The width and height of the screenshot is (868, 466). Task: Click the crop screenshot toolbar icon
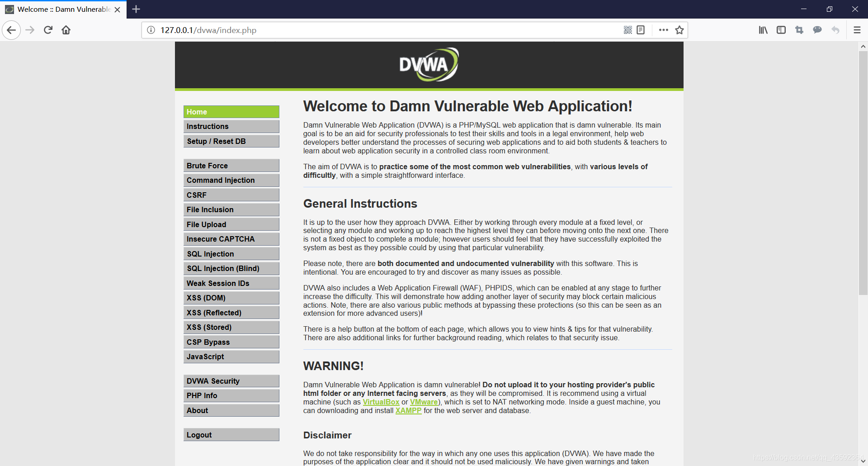tap(799, 30)
